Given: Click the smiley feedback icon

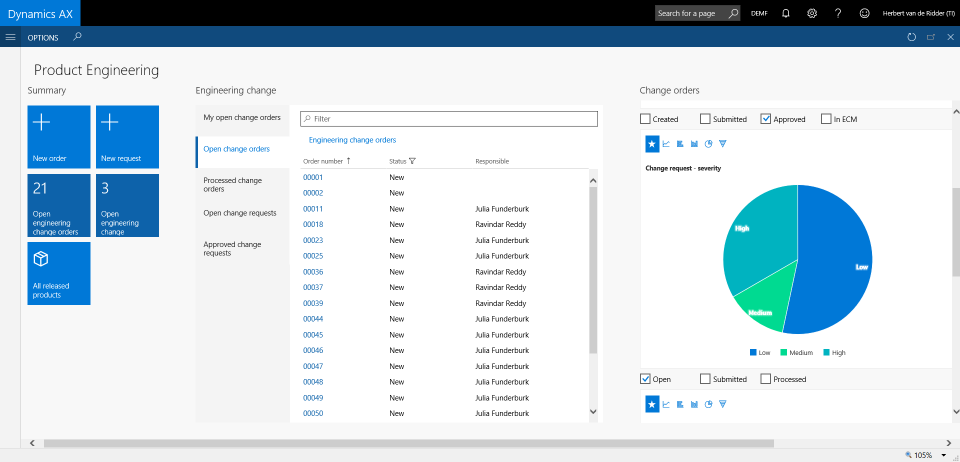Looking at the screenshot, I should (864, 13).
